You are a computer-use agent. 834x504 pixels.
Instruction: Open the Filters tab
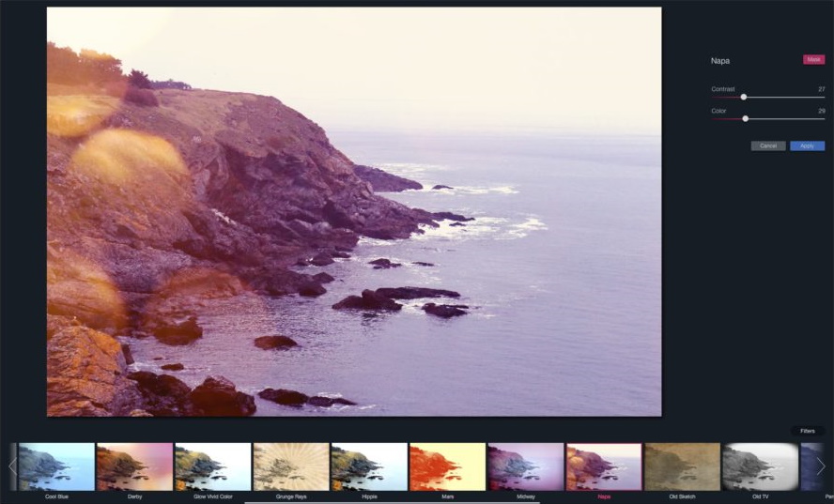(x=807, y=431)
